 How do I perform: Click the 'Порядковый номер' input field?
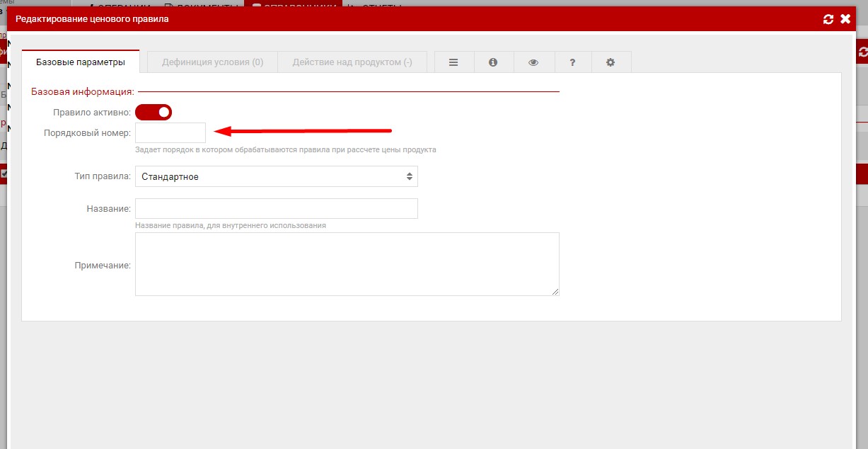(170, 132)
